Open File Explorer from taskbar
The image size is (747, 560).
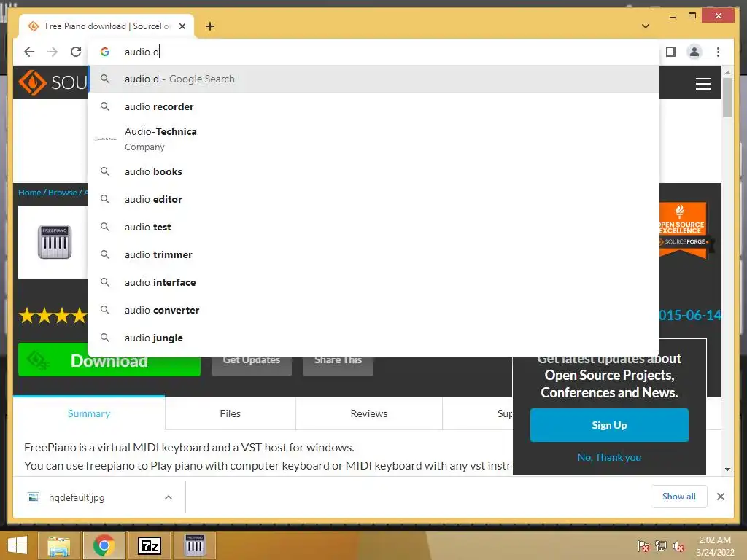pos(59,545)
